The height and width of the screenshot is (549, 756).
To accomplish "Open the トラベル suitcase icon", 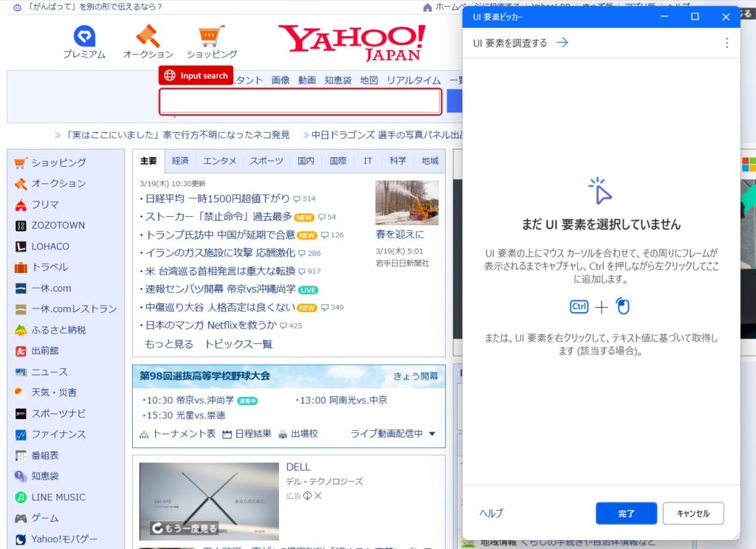I will pos(21,267).
